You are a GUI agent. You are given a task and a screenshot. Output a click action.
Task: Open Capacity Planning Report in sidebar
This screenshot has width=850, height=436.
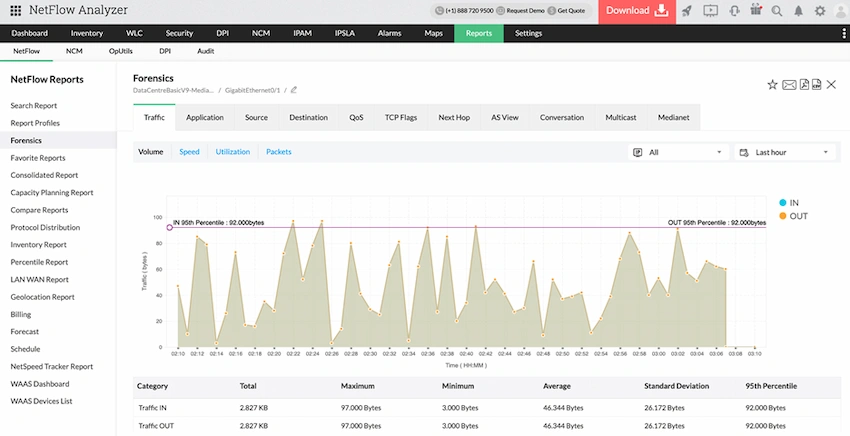coord(52,193)
